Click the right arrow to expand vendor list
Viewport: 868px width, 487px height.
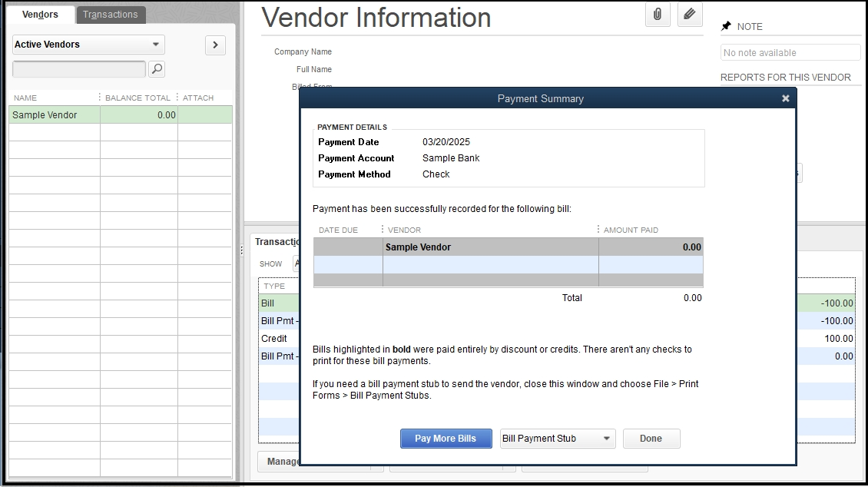pyautogui.click(x=215, y=45)
